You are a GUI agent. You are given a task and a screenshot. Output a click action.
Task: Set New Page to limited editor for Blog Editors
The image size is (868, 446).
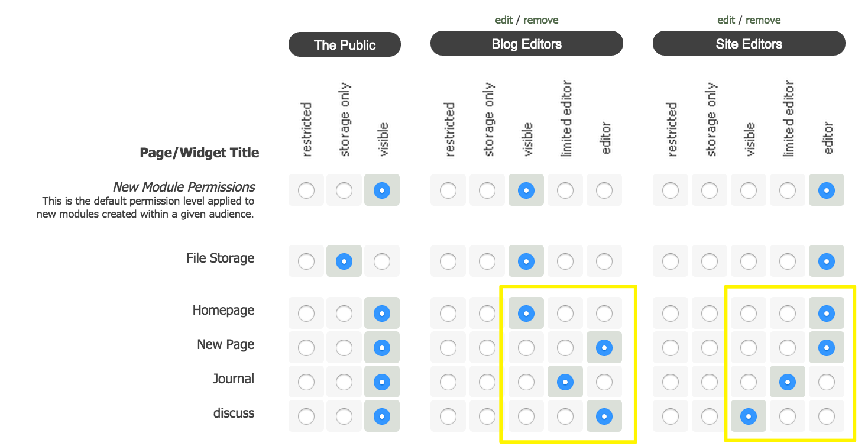(565, 348)
